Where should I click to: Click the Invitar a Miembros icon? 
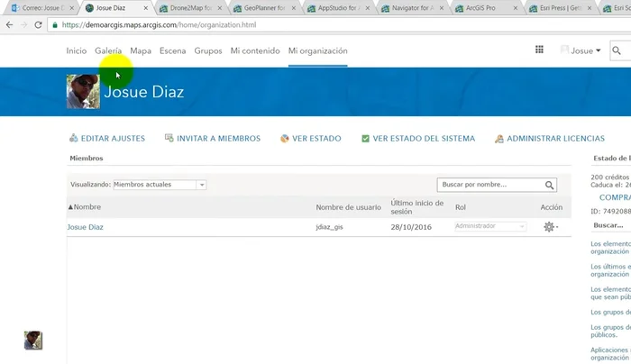pyautogui.click(x=169, y=138)
